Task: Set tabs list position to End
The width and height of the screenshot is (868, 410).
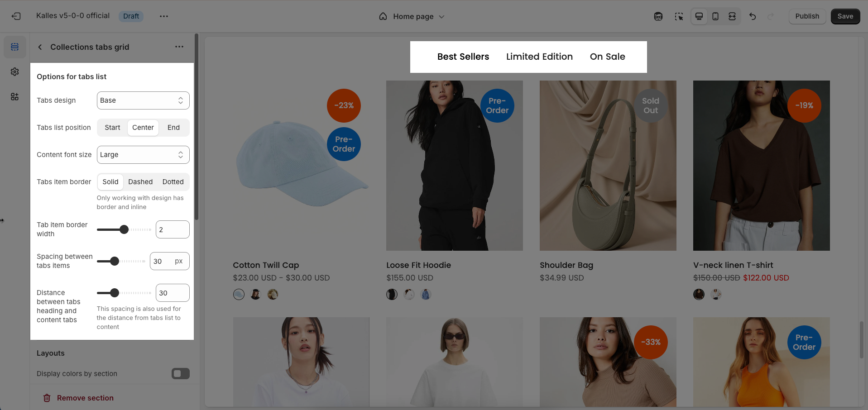Action: click(x=173, y=128)
